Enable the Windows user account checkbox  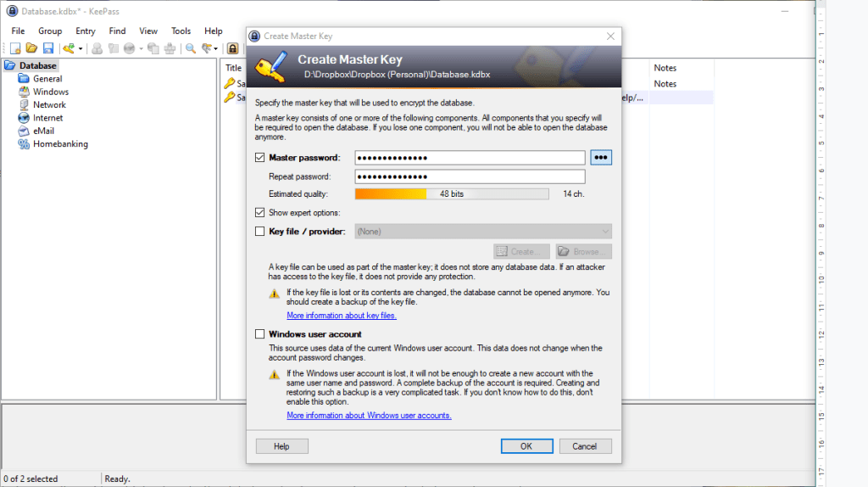tap(259, 333)
